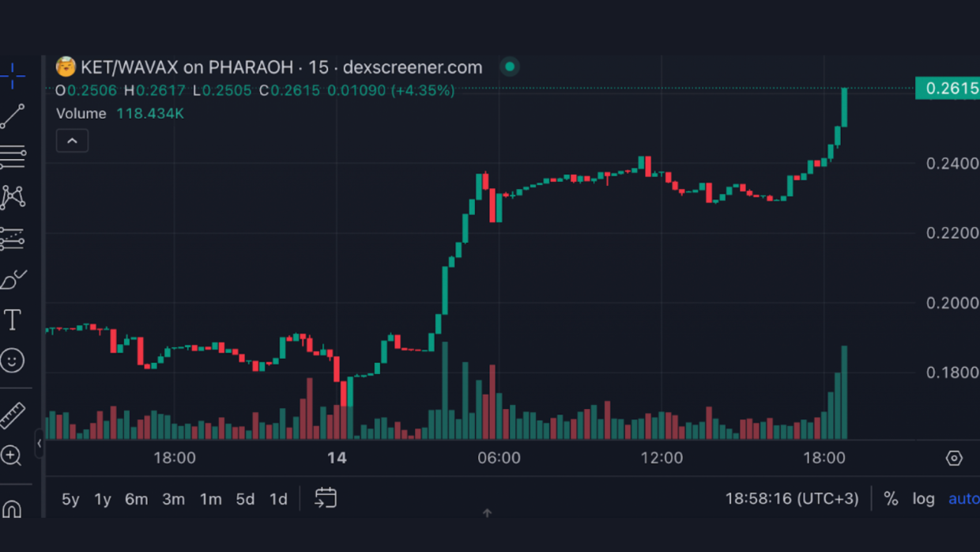Click the 0.2400 price axis label
The height and width of the screenshot is (552, 980).
(x=952, y=164)
